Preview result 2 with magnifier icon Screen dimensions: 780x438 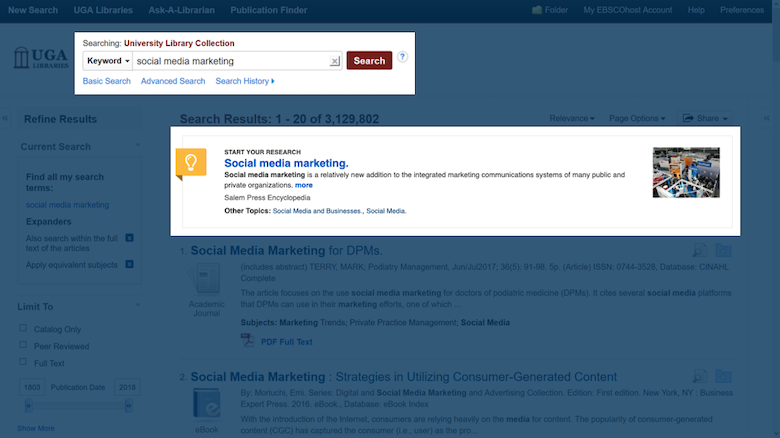(x=700, y=376)
